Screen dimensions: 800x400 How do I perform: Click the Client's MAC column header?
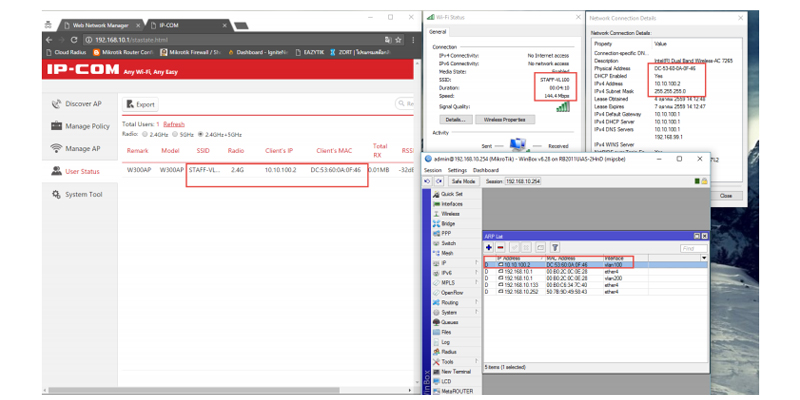click(334, 151)
